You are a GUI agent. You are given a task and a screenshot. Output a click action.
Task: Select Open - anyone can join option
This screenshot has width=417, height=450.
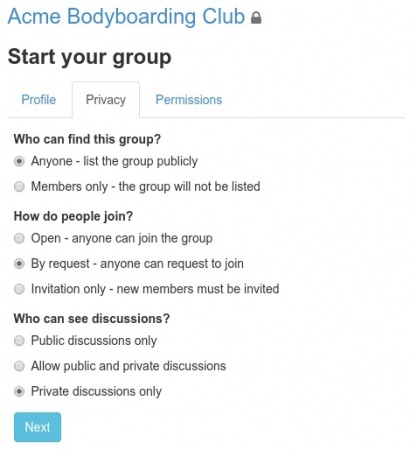point(19,238)
